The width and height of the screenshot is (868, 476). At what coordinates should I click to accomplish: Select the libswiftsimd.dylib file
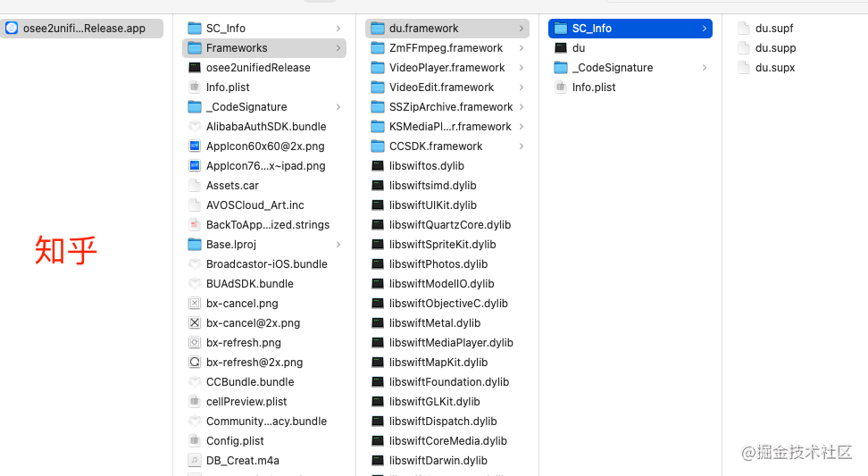447,186
